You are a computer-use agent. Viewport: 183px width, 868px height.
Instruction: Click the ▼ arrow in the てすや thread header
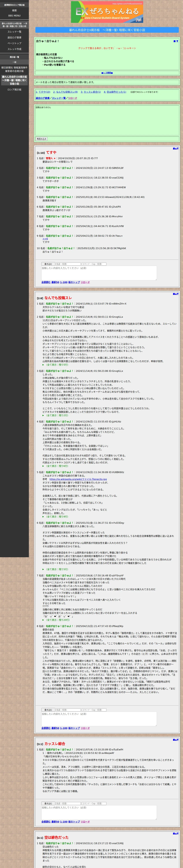[178, 148]
